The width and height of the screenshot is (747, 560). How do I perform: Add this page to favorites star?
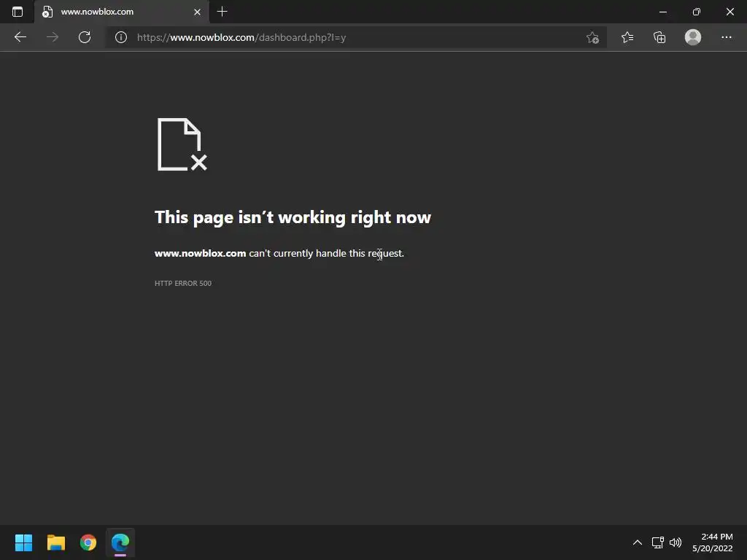coord(592,37)
